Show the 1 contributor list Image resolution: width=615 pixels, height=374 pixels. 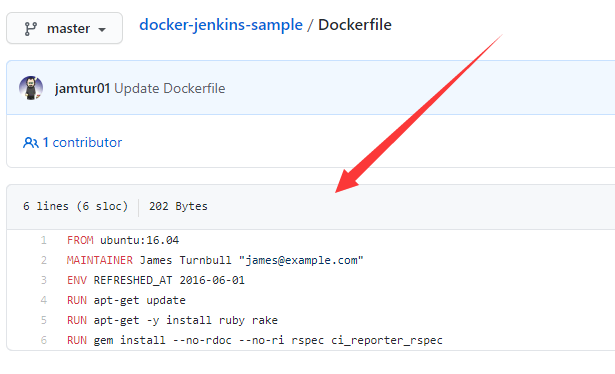[82, 142]
